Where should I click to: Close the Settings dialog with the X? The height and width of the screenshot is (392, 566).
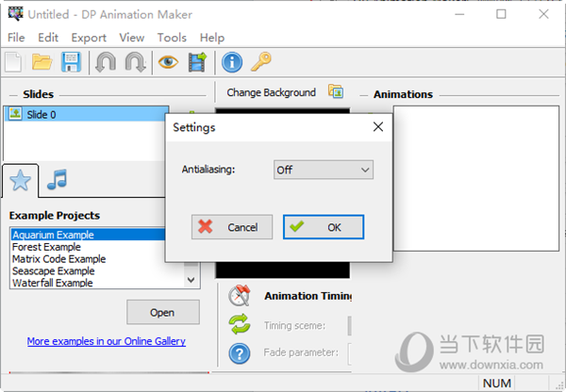point(378,127)
